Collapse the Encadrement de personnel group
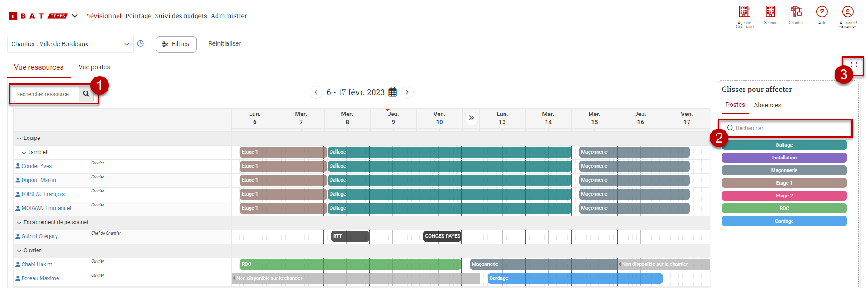Screen dimensions: 868x288 coord(19,223)
